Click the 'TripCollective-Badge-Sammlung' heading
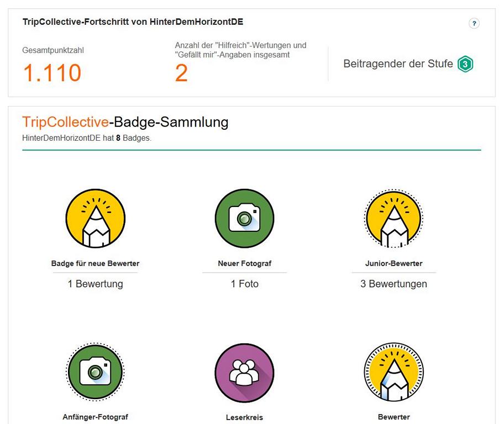The width and height of the screenshot is (504, 424). click(125, 122)
